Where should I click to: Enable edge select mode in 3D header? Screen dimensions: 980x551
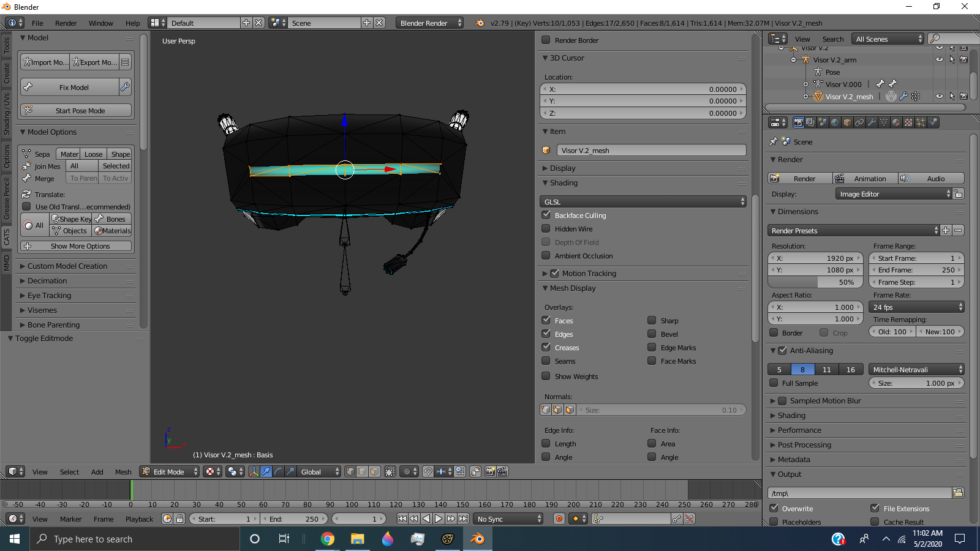tap(362, 471)
